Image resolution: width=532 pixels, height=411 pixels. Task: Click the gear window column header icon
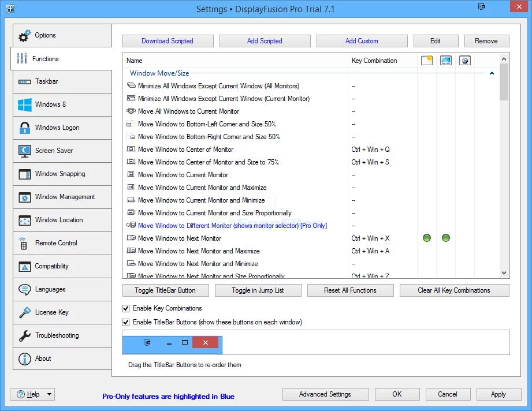tap(465, 61)
